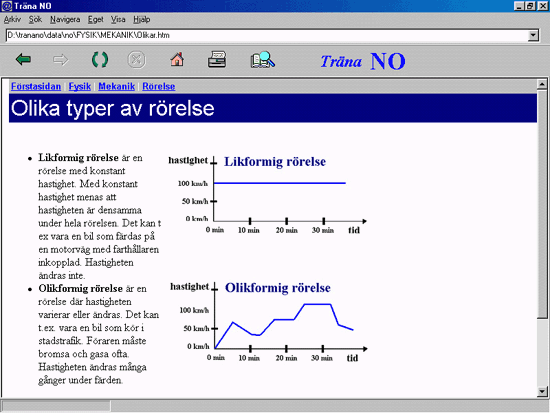Open the Navigera menu
550x413 pixels.
click(65, 20)
